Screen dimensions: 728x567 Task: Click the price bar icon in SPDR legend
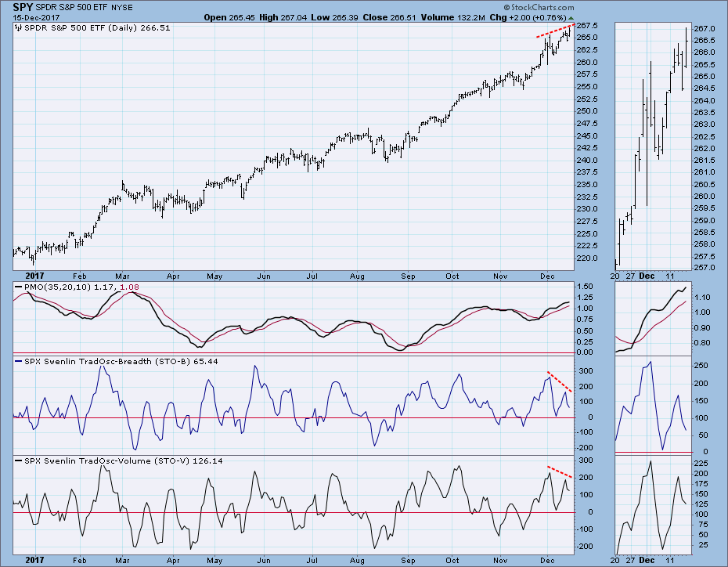point(19,28)
